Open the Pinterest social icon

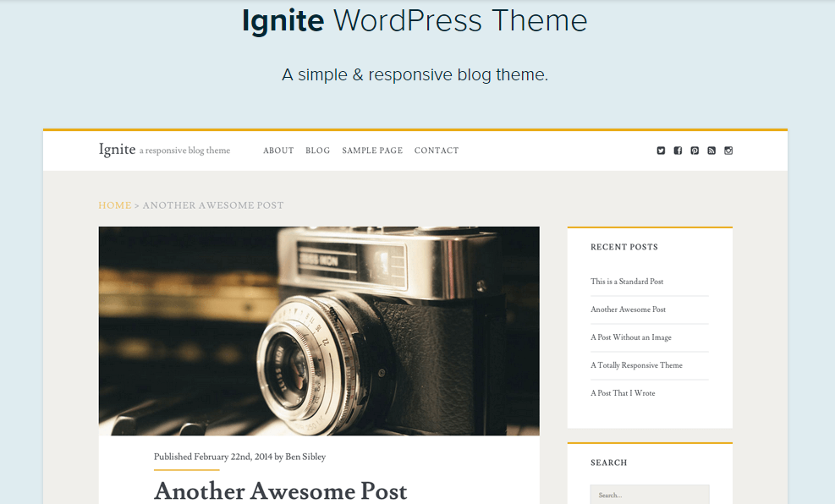(x=695, y=151)
